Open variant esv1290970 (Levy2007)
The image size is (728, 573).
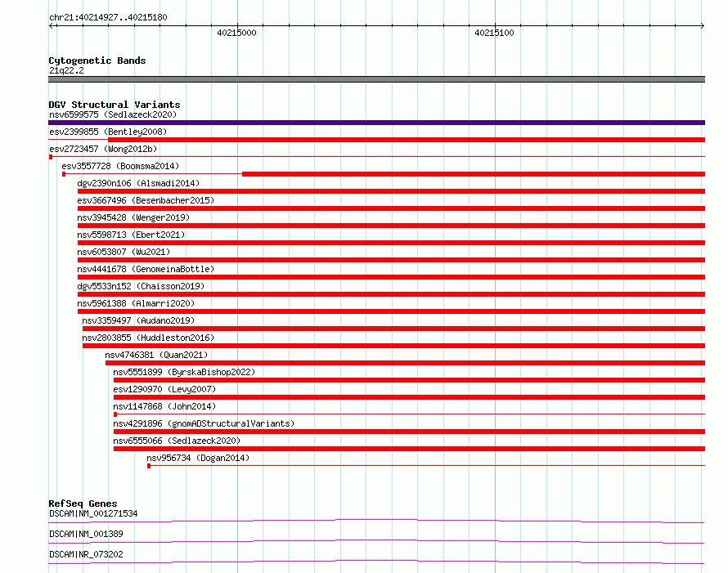click(x=164, y=389)
